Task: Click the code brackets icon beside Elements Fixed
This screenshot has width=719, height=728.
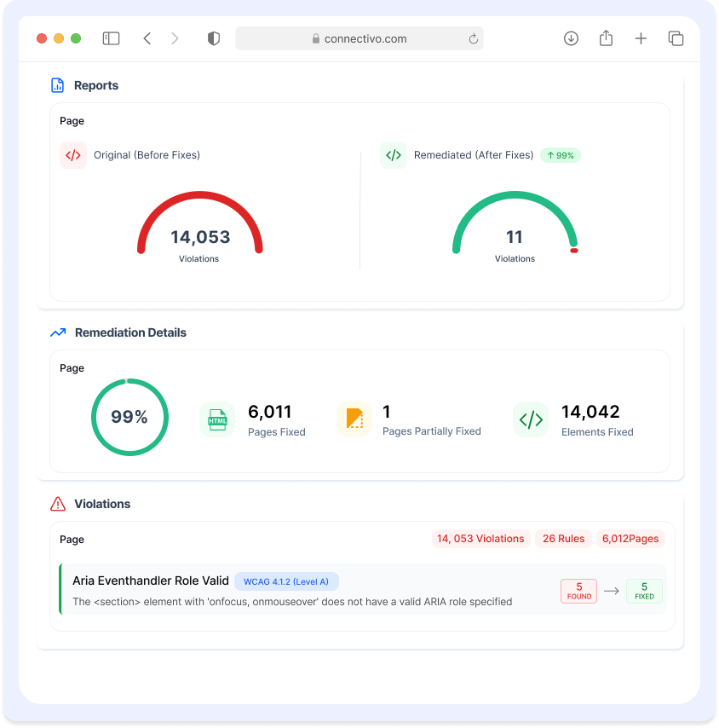Action: [x=531, y=419]
